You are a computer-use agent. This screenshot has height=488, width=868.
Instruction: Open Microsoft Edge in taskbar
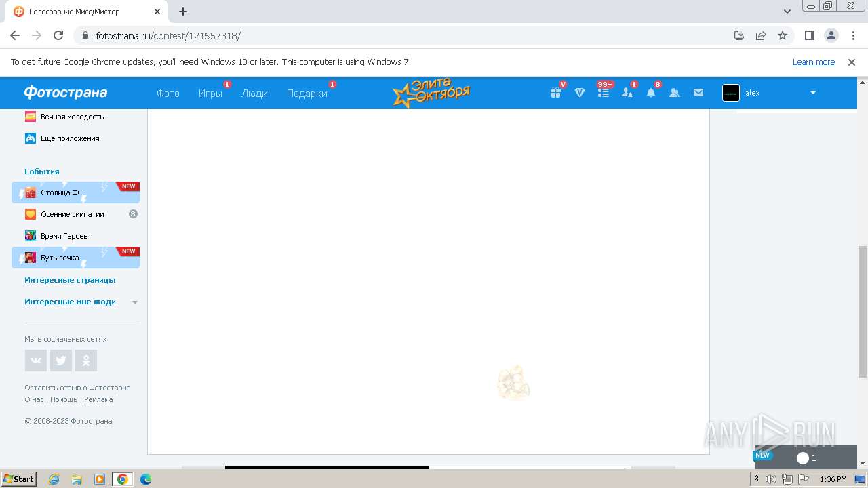pyautogui.click(x=146, y=479)
